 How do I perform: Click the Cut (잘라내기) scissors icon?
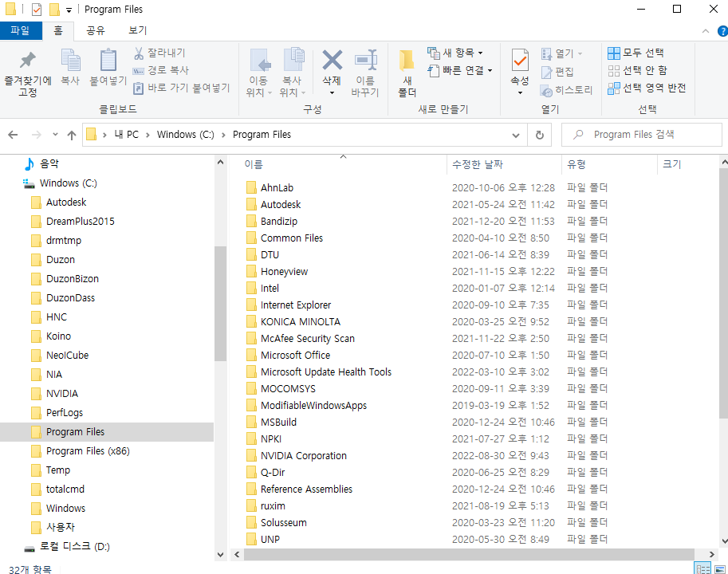[x=139, y=53]
